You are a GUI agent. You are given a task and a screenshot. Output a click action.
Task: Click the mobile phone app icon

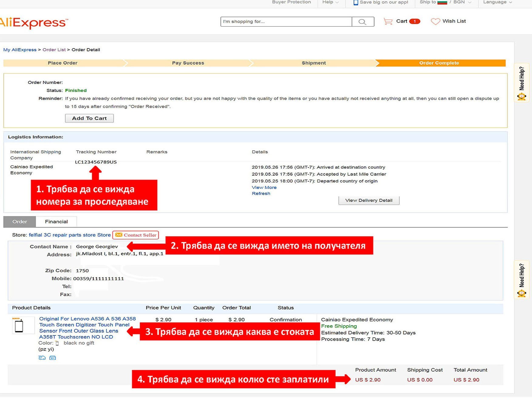356,2
